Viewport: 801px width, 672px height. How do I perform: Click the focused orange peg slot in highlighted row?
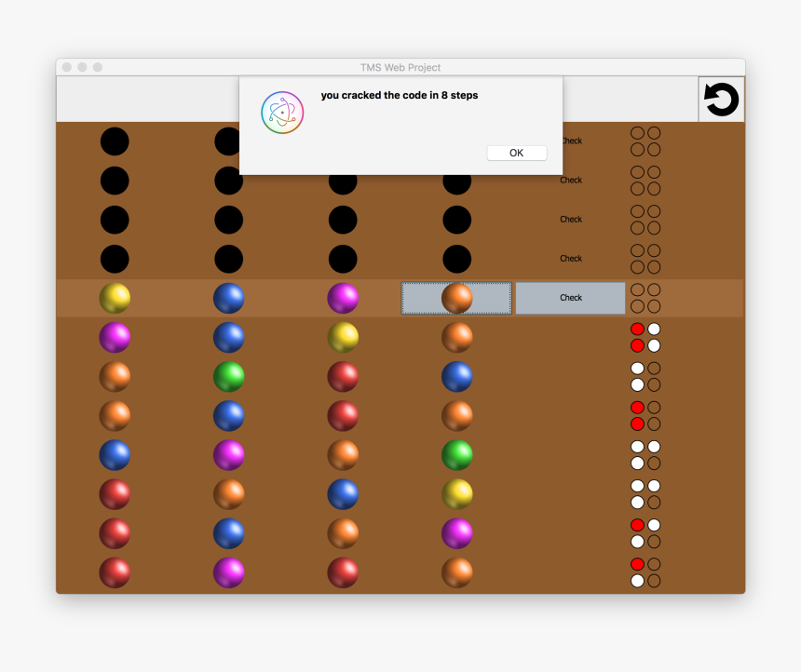point(456,298)
